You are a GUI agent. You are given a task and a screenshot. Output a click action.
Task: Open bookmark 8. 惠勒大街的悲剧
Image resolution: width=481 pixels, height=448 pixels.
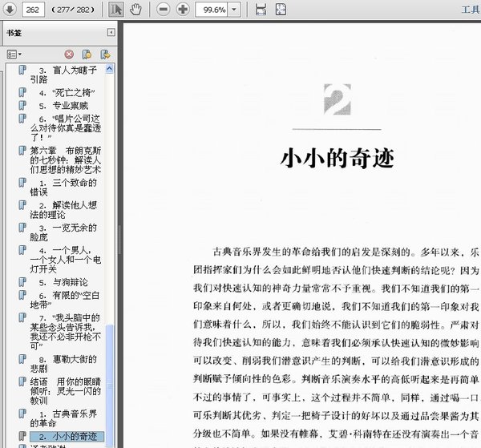63,364
